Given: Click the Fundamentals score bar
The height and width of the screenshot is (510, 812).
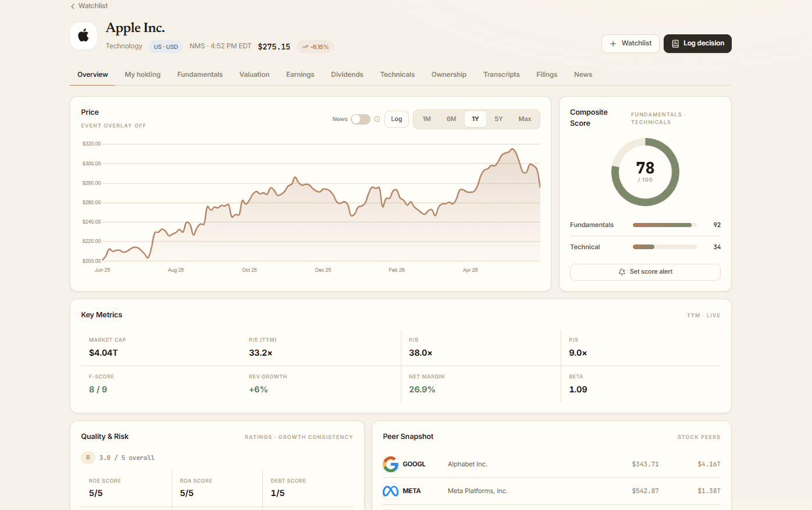Looking at the screenshot, I should pyautogui.click(x=665, y=225).
